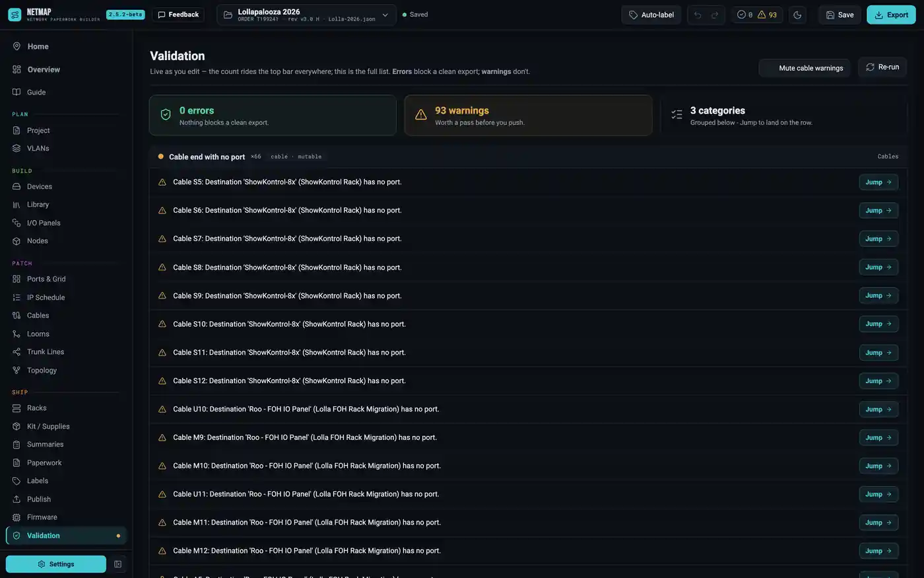
Task: Select the 93 warnings summary card
Action: [528, 116]
